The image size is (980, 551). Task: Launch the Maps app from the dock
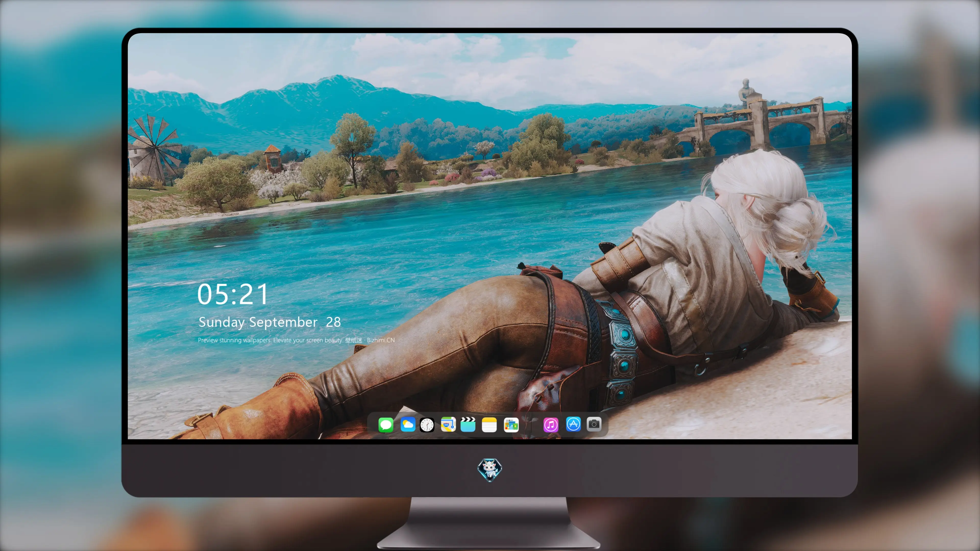[x=448, y=424]
